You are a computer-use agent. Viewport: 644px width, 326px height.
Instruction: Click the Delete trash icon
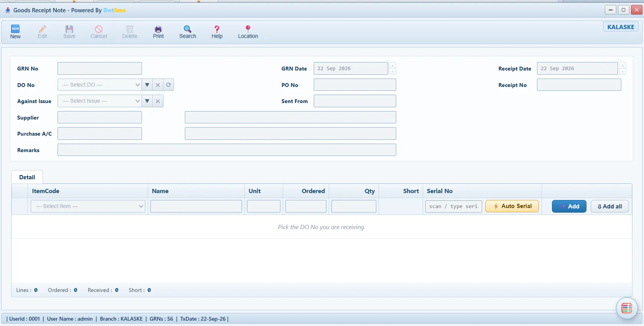[130, 32]
